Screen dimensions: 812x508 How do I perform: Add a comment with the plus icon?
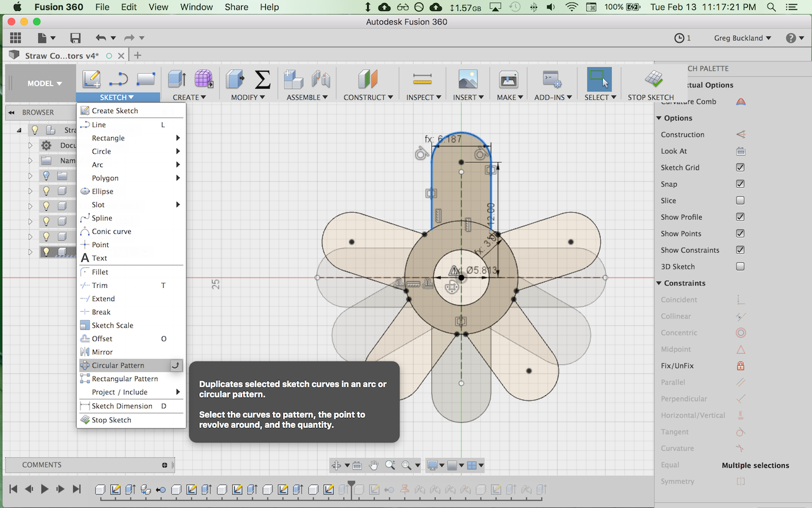pos(164,465)
